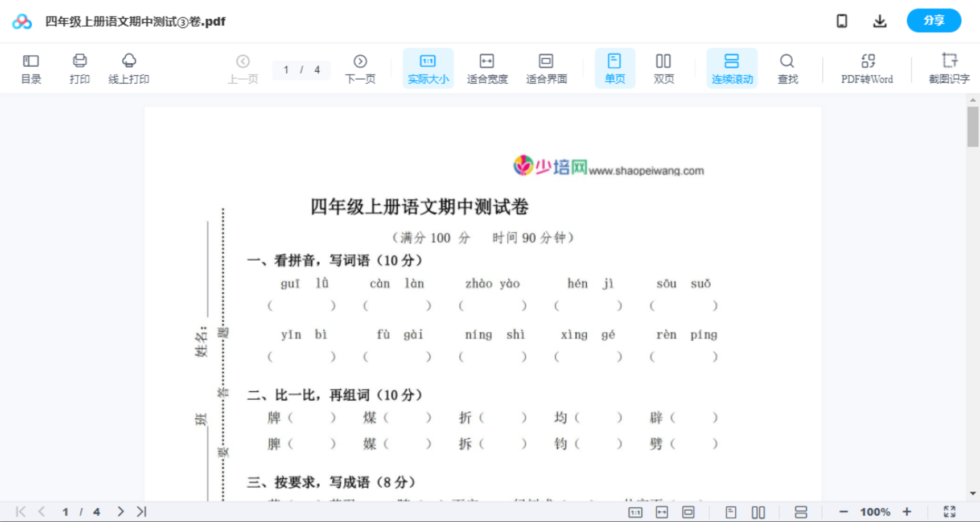Activate the 截图识字 screenshot OCR tool
980x522 pixels.
pyautogui.click(x=949, y=68)
